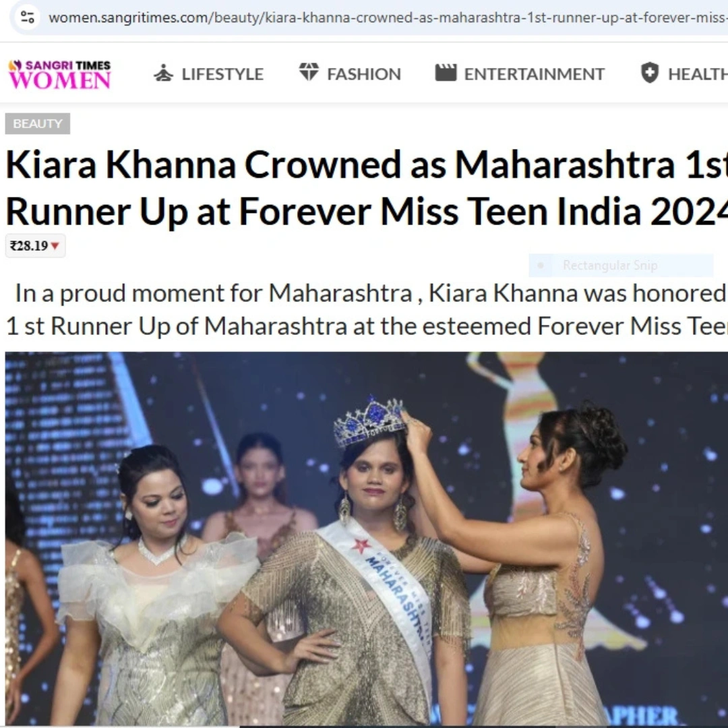Click the Health shield-plus icon
728x728 pixels.
point(650,73)
